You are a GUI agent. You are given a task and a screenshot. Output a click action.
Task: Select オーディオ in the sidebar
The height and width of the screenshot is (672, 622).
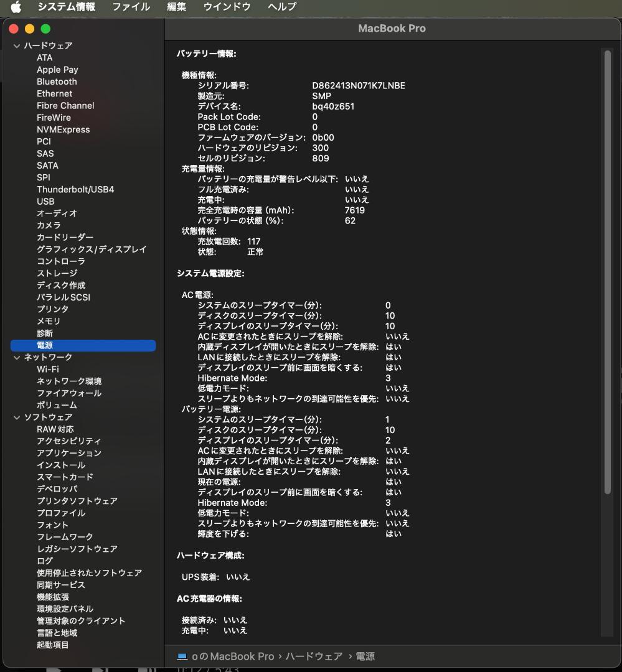coord(57,213)
